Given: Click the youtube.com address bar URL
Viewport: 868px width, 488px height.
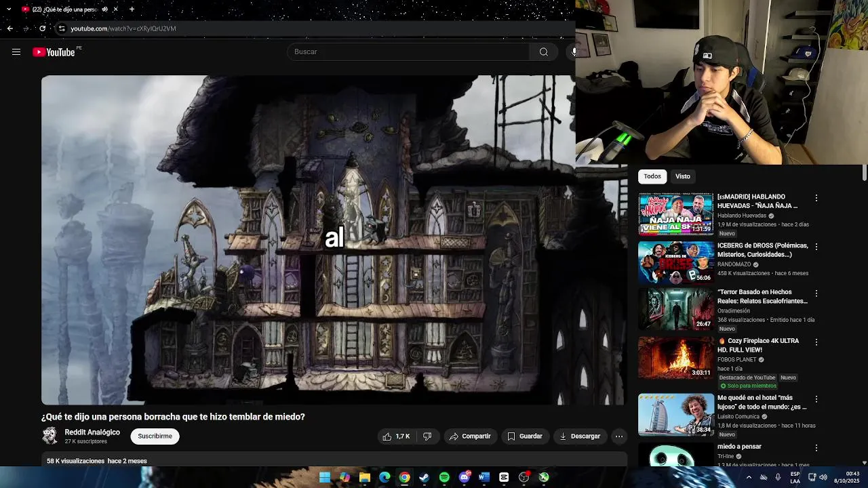Looking at the screenshot, I should point(123,28).
